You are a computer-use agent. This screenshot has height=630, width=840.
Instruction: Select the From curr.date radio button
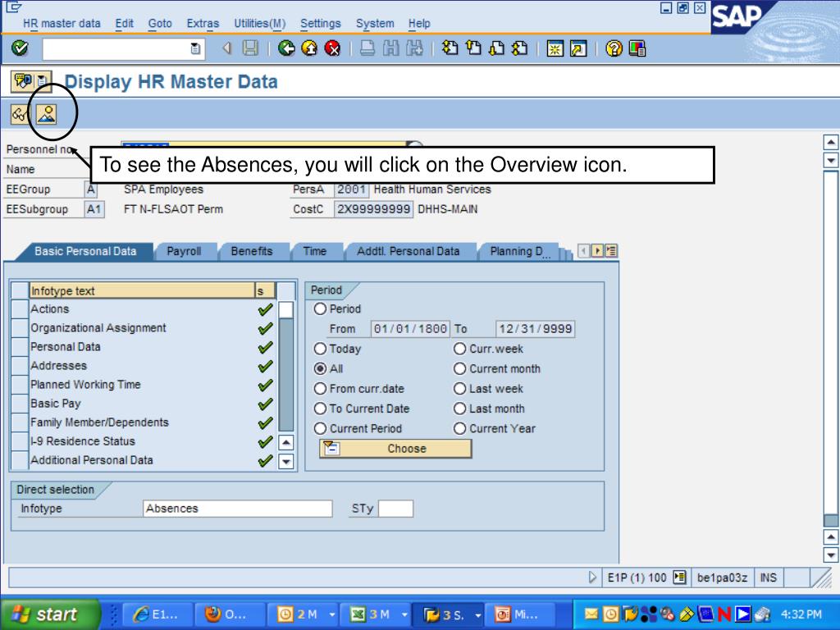(x=320, y=388)
